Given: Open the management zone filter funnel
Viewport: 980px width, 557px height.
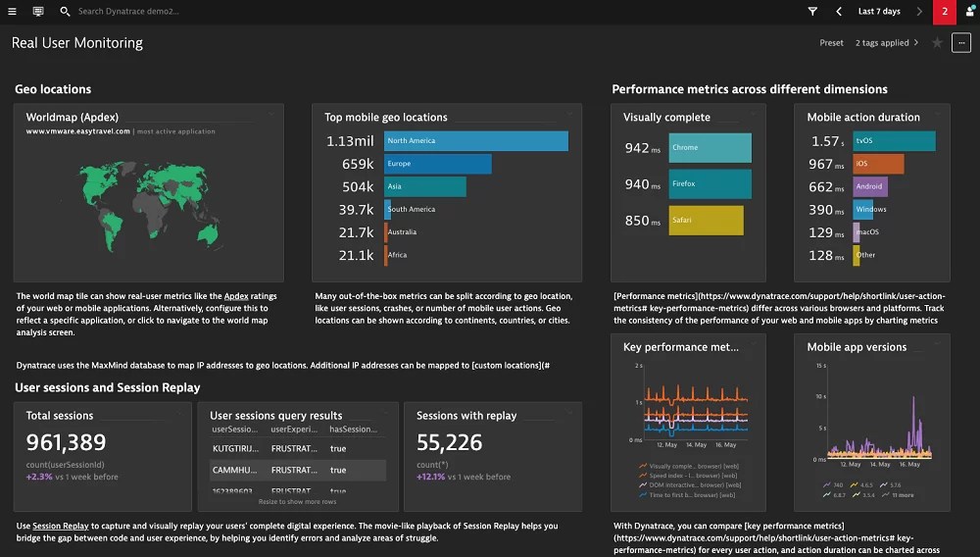Looking at the screenshot, I should pos(812,11).
